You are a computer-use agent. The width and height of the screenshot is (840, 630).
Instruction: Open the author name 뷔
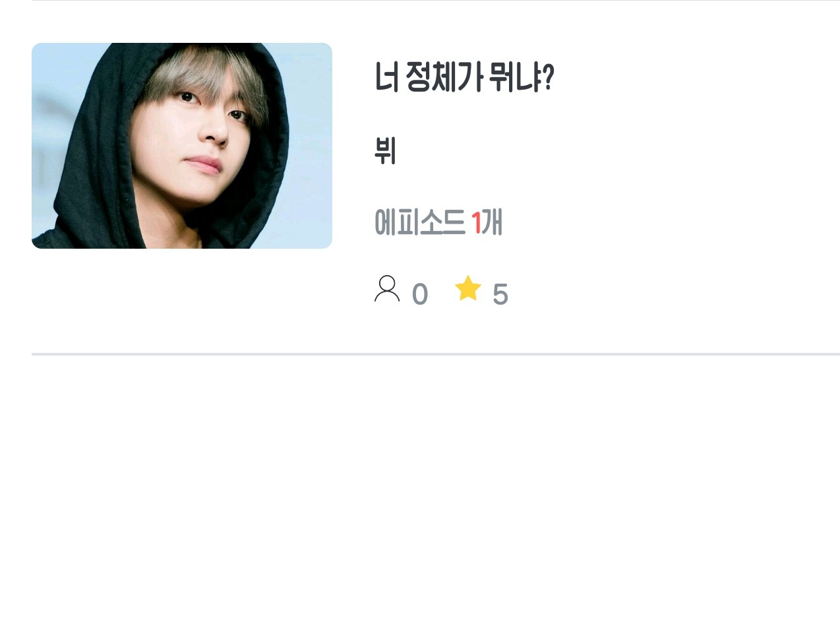(385, 150)
